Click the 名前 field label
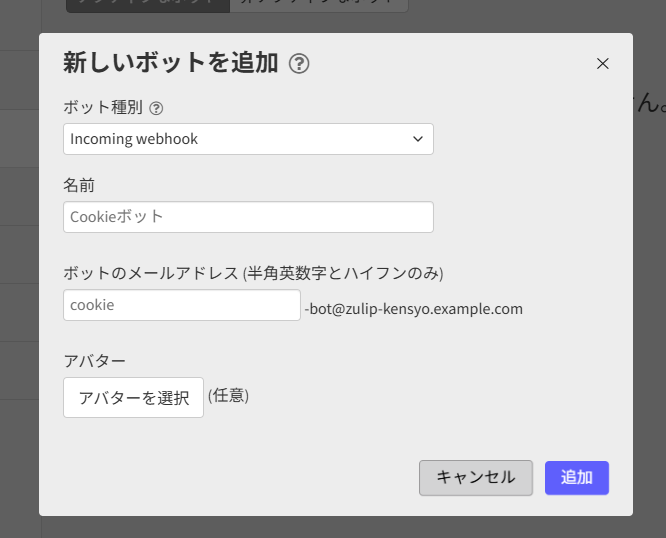 point(79,185)
